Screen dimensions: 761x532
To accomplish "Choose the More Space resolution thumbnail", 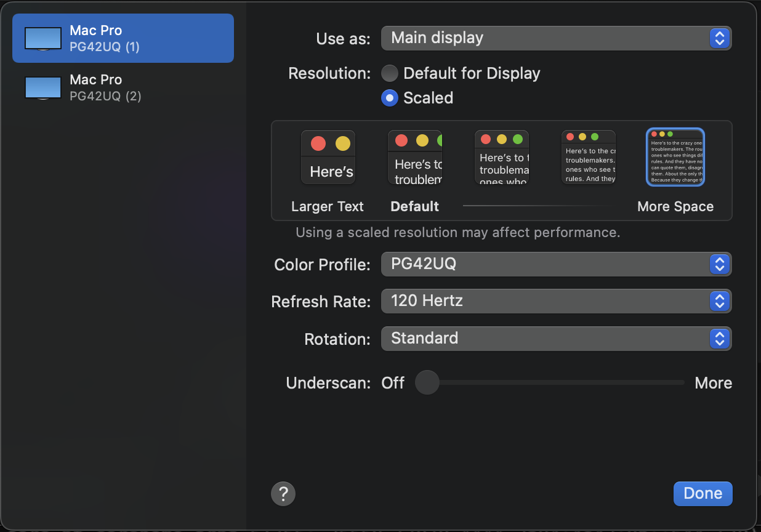I will [x=675, y=157].
